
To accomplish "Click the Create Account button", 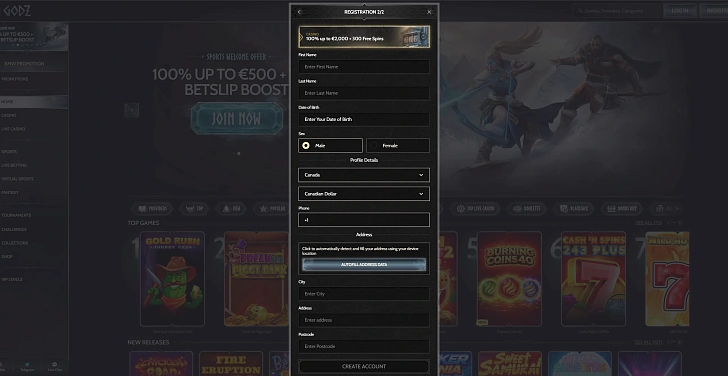I will point(364,366).
